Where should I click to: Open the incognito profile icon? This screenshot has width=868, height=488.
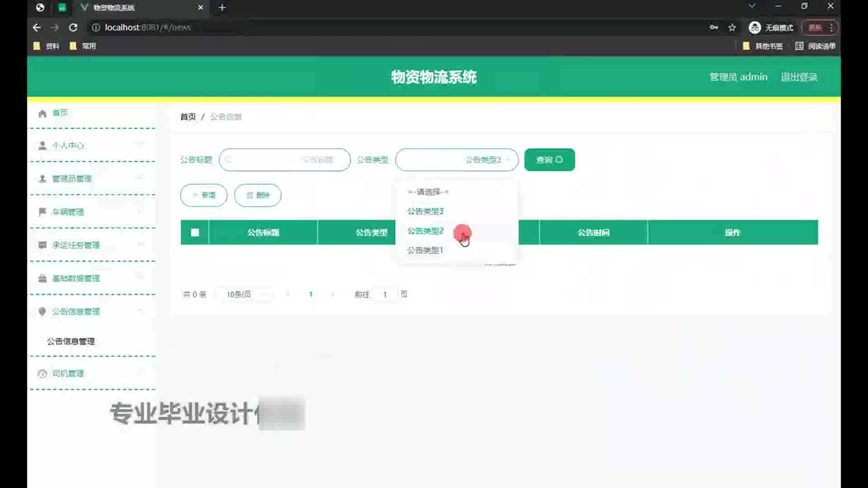[x=755, y=28]
